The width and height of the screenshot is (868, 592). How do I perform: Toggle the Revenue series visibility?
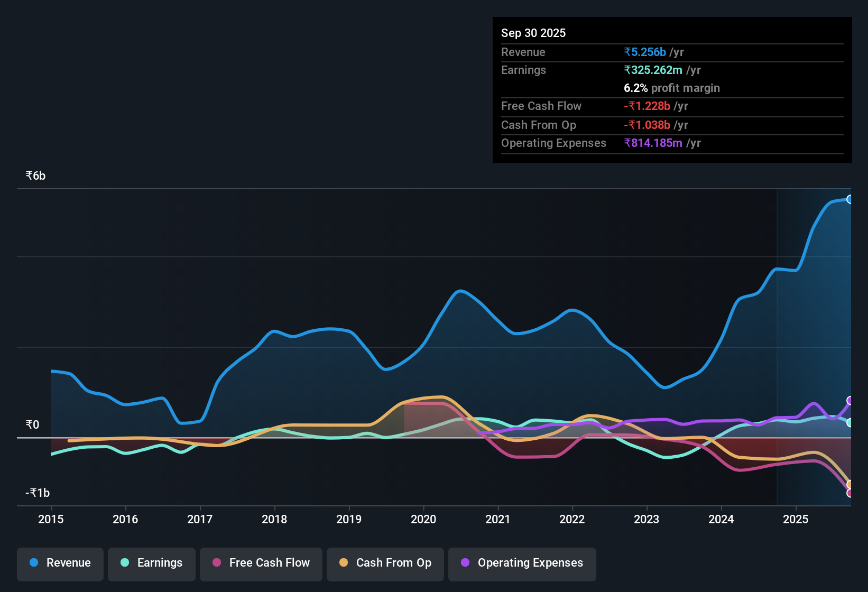[x=60, y=563]
